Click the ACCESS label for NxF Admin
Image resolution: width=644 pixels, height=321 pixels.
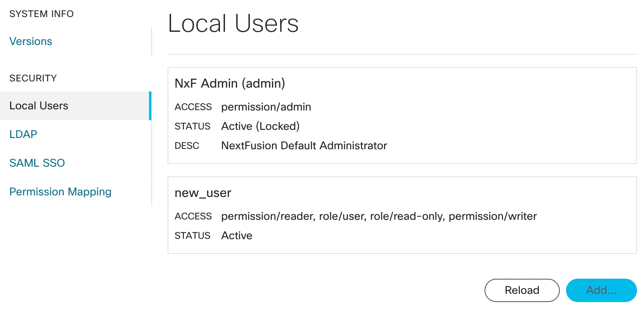coord(193,107)
